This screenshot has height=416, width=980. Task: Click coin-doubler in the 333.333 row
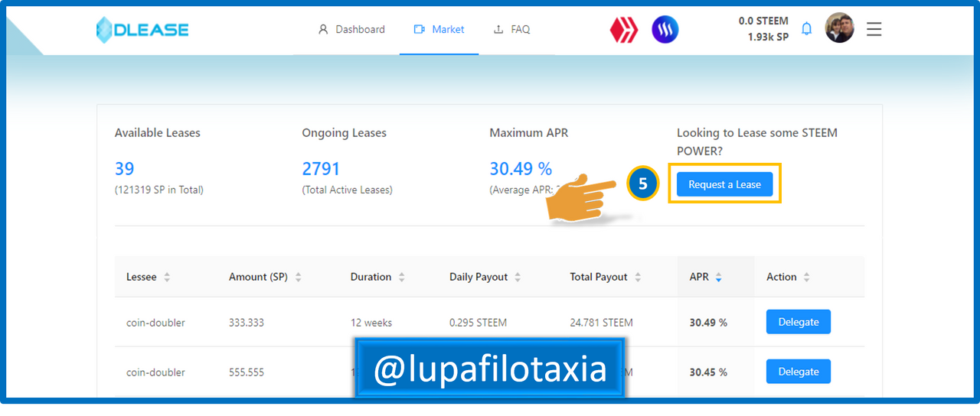coord(155,323)
